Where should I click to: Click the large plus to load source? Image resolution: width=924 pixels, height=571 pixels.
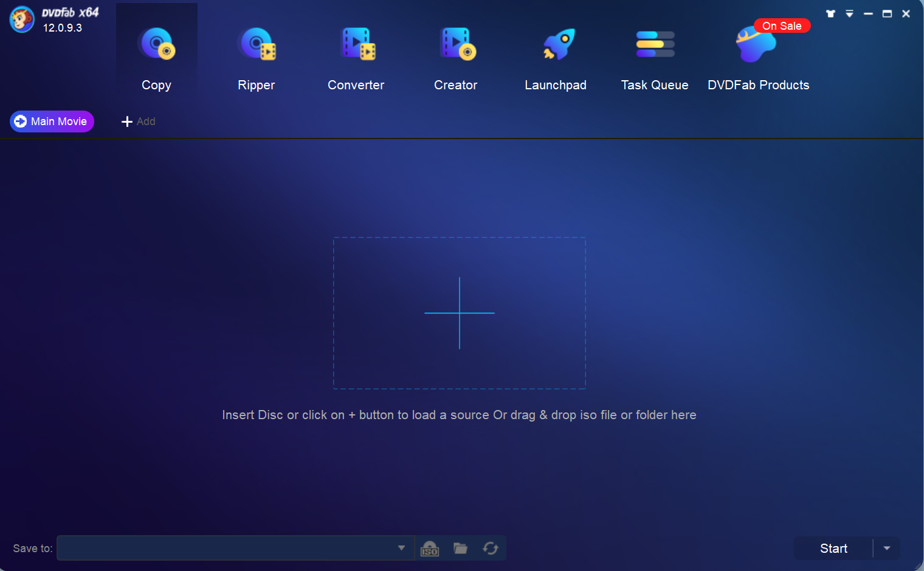pyautogui.click(x=460, y=313)
